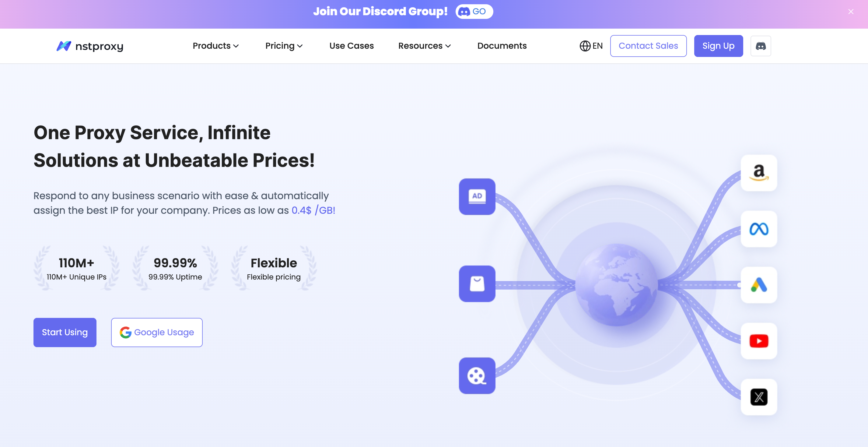
Task: Expand the Resources dropdown menu
Action: click(x=424, y=46)
